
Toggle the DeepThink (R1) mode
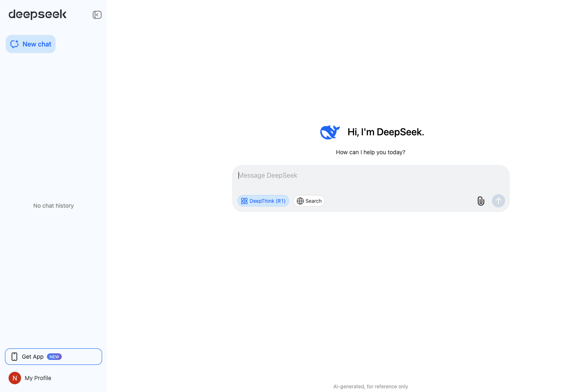pyautogui.click(x=263, y=201)
